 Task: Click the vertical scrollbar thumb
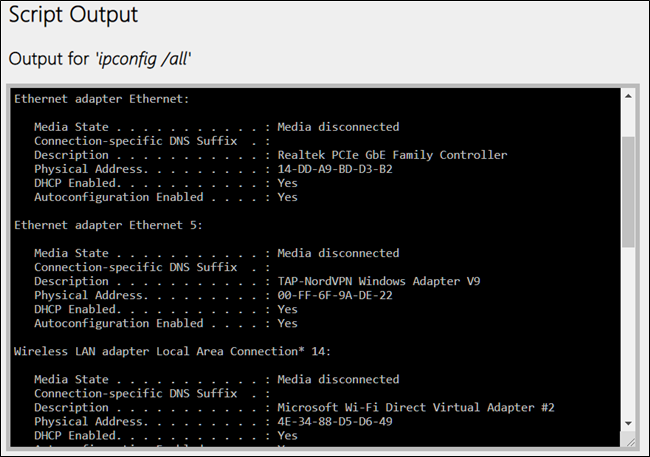click(628, 190)
